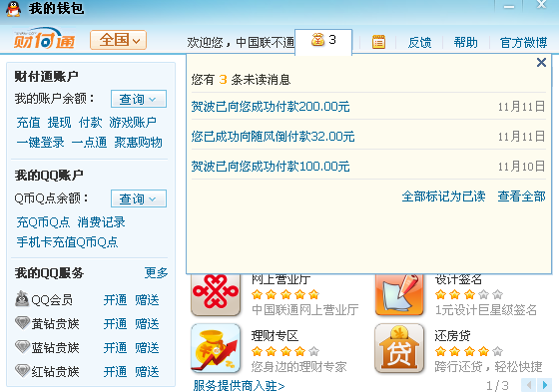Click the 黄钻贵族 diamond icon
Viewport: 559px width, 392px height.
[x=22, y=323]
